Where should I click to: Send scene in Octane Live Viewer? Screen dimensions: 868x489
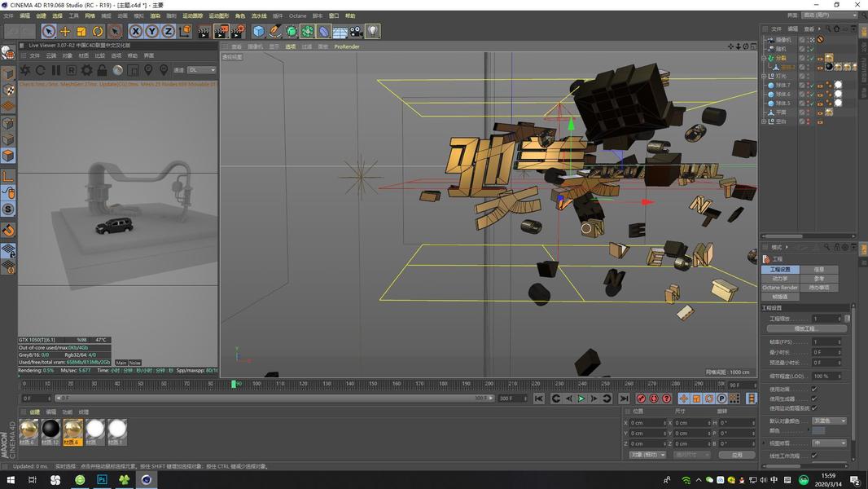click(25, 70)
